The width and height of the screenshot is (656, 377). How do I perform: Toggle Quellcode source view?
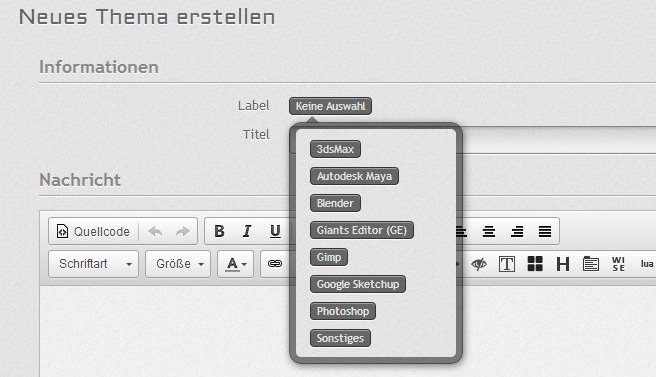coord(93,231)
